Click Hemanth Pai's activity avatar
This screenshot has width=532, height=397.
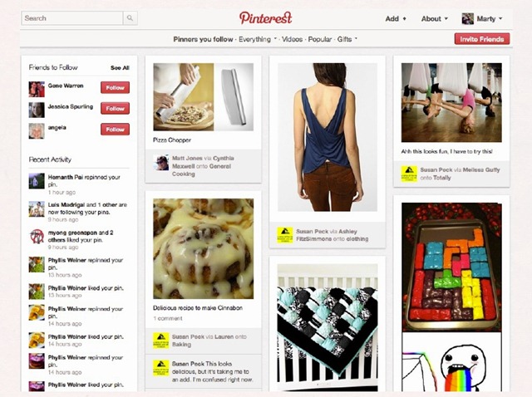[x=37, y=181]
